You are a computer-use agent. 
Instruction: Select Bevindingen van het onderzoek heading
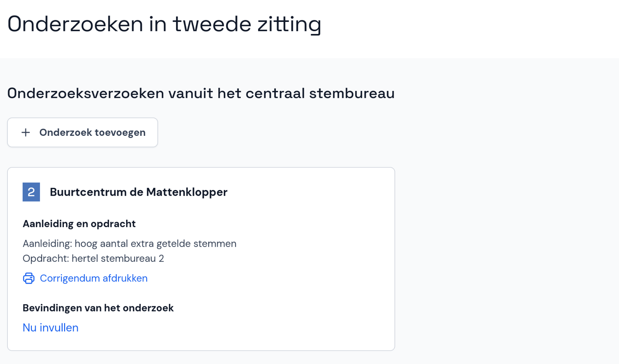pos(98,308)
